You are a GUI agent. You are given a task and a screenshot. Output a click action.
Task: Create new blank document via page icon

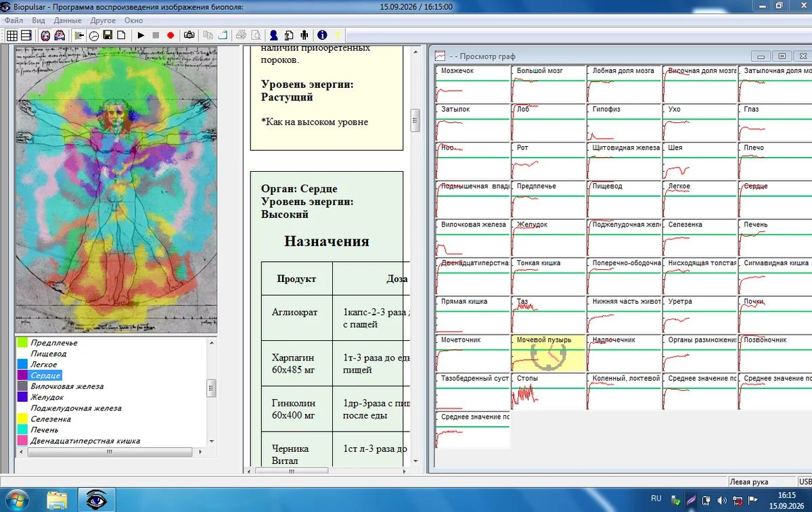(121, 35)
